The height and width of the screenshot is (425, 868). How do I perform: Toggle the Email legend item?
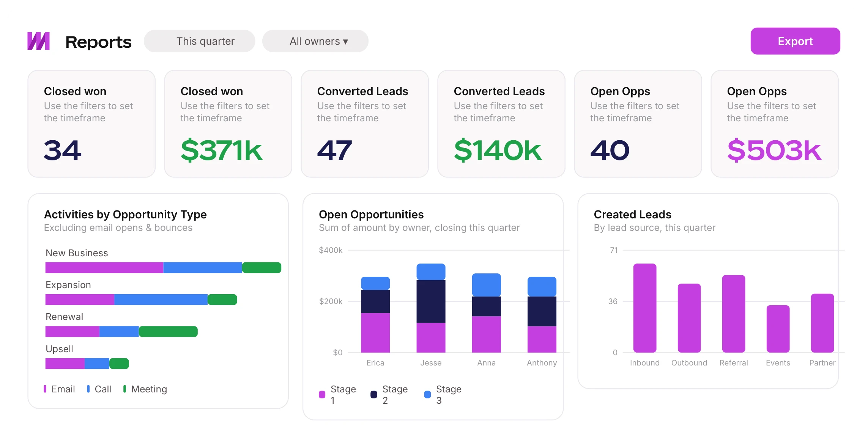pyautogui.click(x=59, y=389)
